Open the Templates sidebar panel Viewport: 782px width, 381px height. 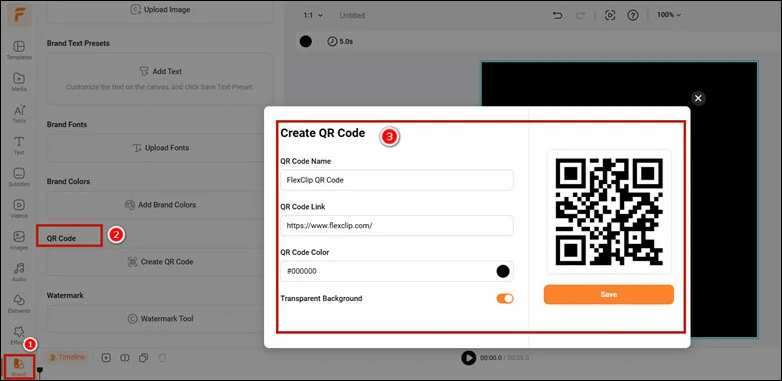pos(19,50)
